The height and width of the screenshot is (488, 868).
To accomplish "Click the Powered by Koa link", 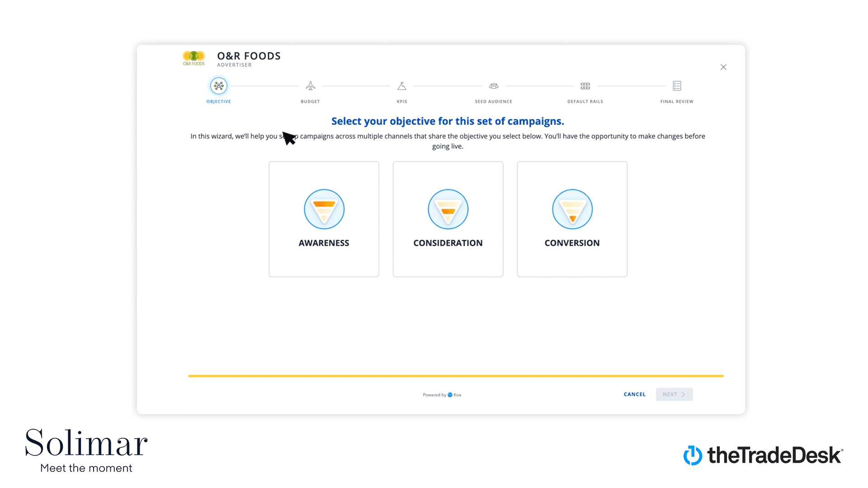I will pyautogui.click(x=442, y=395).
